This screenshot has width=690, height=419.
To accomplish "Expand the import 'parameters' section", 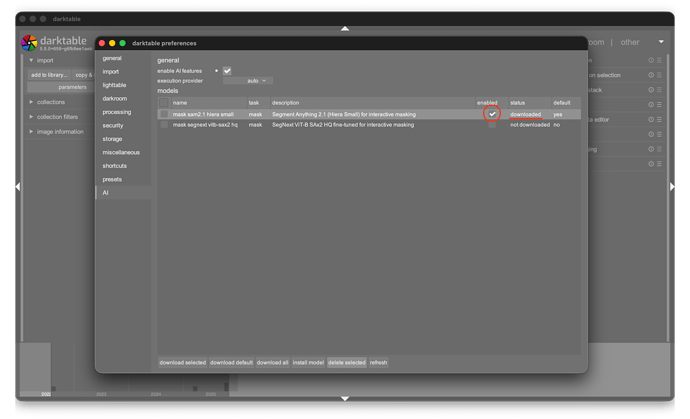I will [61, 87].
